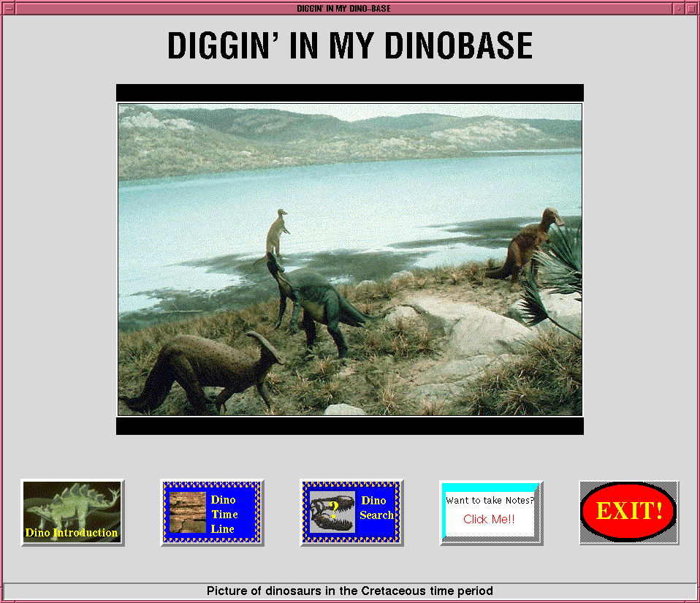Minimize the Dino-Base window

[680, 8]
